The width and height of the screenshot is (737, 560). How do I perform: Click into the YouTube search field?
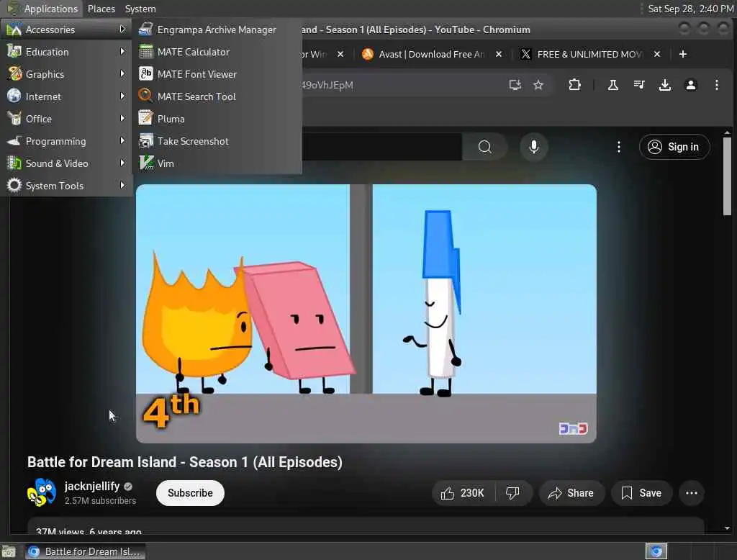coord(381,147)
